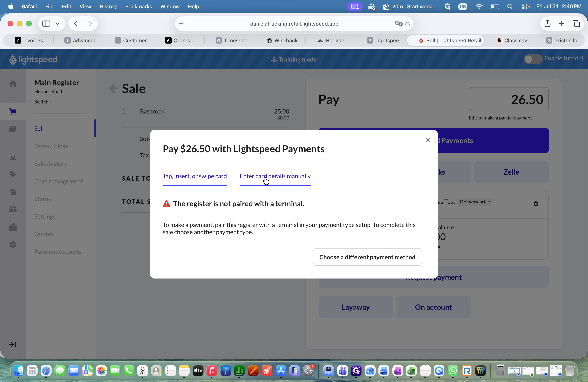Click the On account button
Viewport: 588px width, 382px height.
[x=433, y=307]
